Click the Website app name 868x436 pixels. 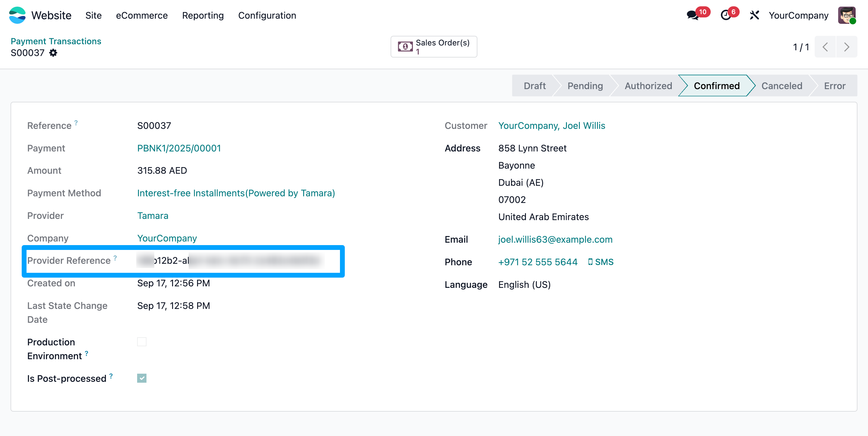coord(51,15)
